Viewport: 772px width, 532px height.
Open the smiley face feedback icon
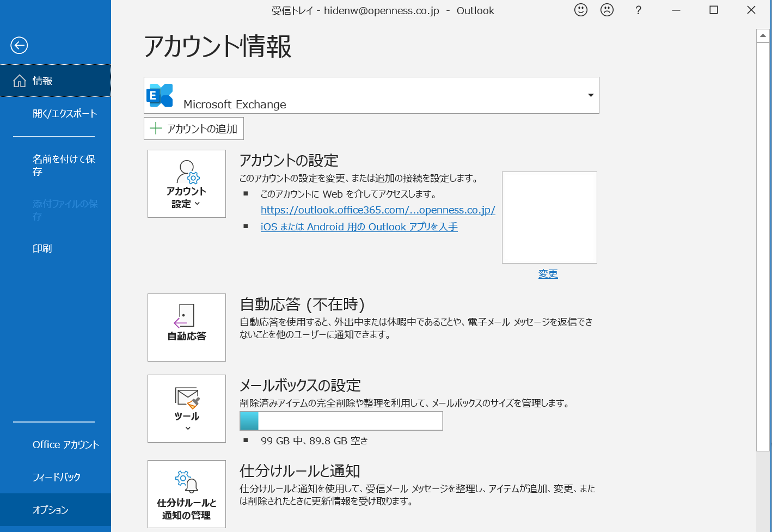point(581,10)
